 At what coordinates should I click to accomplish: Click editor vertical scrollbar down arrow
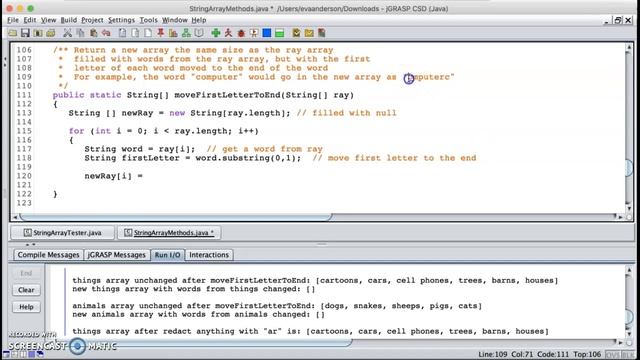(629, 208)
